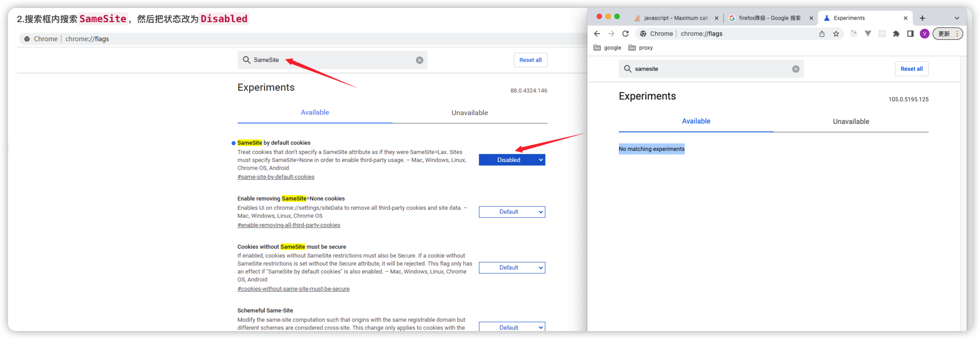The height and width of the screenshot is (339, 980).
Task: Toggle the side panel icon
Action: pos(910,34)
